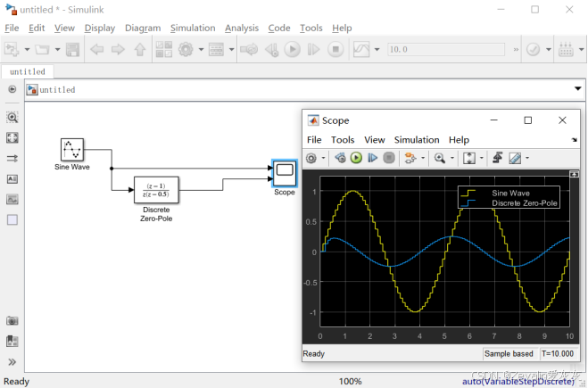Image resolution: width=588 pixels, height=388 pixels.
Task: Click the Scope Step Forward button
Action: 372,158
